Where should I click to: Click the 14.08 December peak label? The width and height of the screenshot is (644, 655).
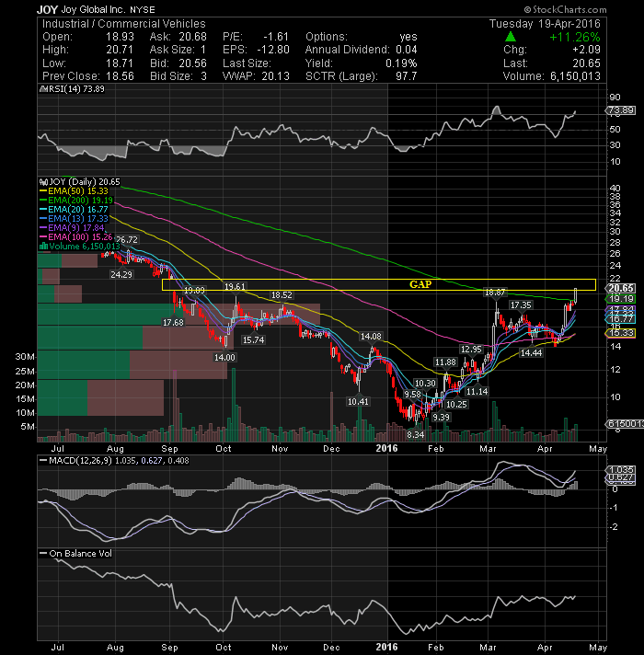point(371,337)
